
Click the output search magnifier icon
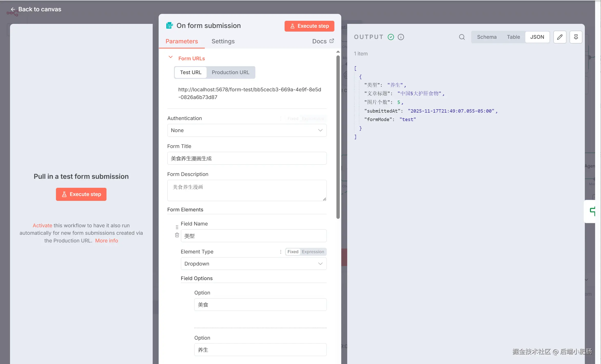point(462,37)
